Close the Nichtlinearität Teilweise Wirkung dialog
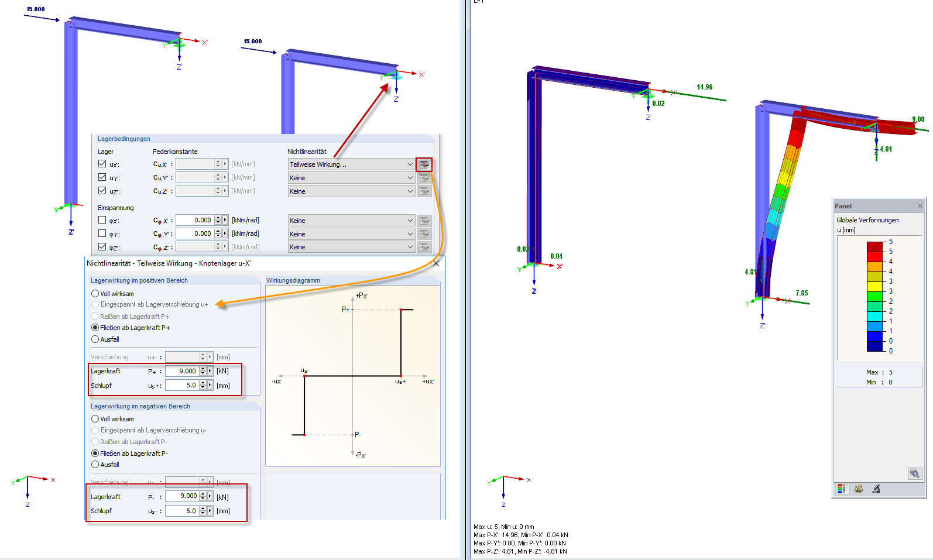Viewport: 933px width, 560px height. [436, 263]
